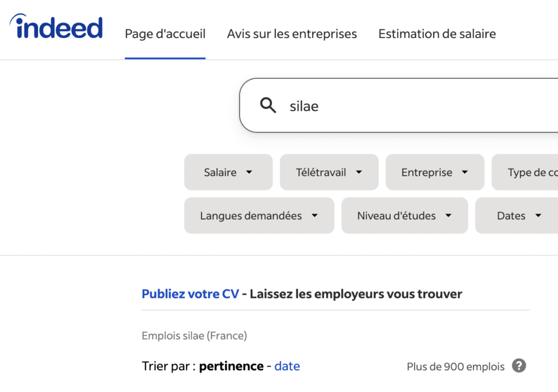Select the Page d'accueil tab
The width and height of the screenshot is (558, 392).
(165, 34)
